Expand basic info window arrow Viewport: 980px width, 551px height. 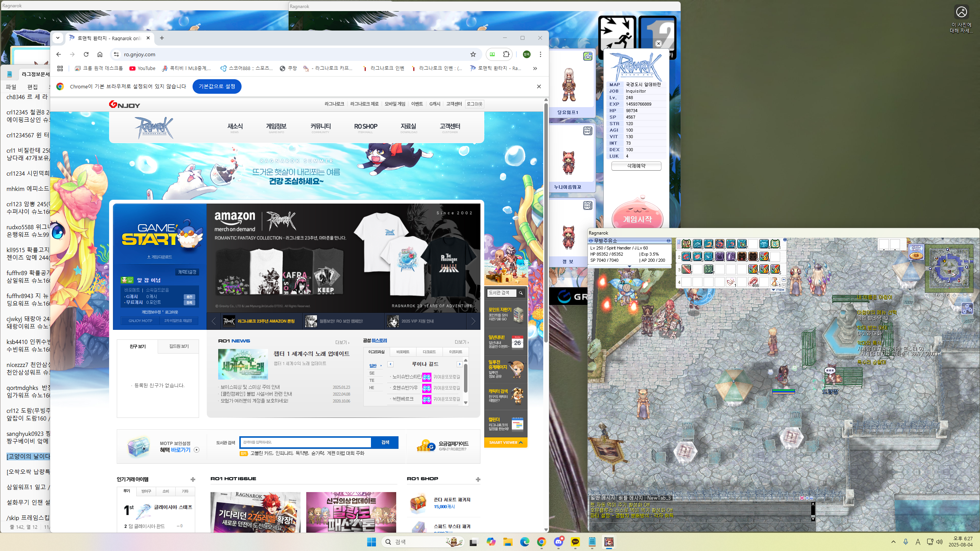[x=629, y=266]
